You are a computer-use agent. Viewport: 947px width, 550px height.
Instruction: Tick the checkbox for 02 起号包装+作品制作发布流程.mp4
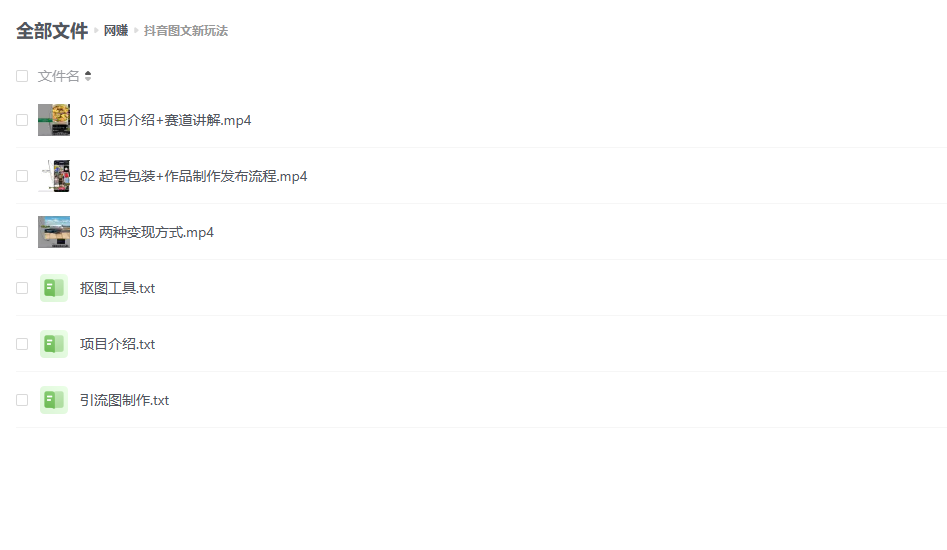click(22, 176)
